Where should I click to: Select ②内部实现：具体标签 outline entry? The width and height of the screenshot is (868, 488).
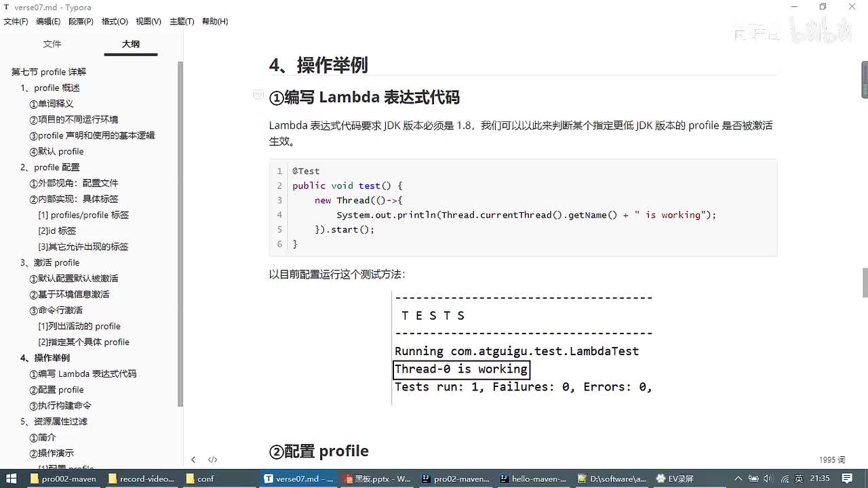tap(73, 199)
